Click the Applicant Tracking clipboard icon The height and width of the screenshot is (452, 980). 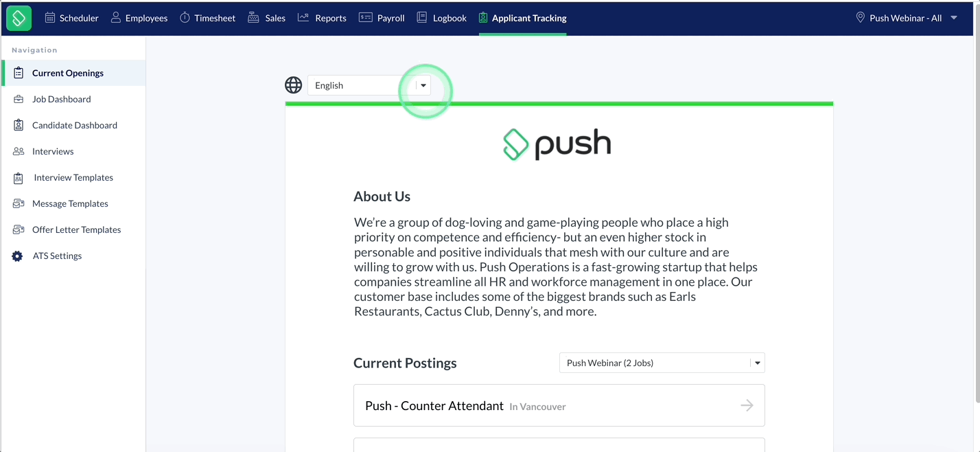[483, 18]
